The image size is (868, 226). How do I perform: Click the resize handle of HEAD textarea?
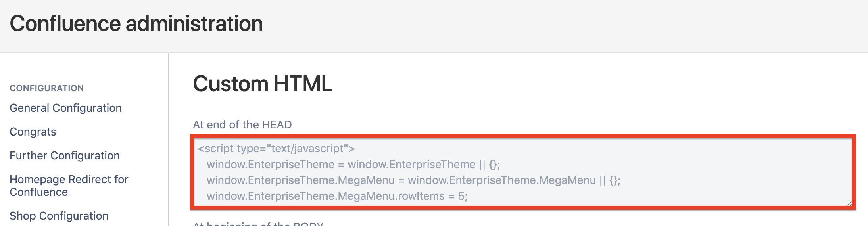click(849, 203)
